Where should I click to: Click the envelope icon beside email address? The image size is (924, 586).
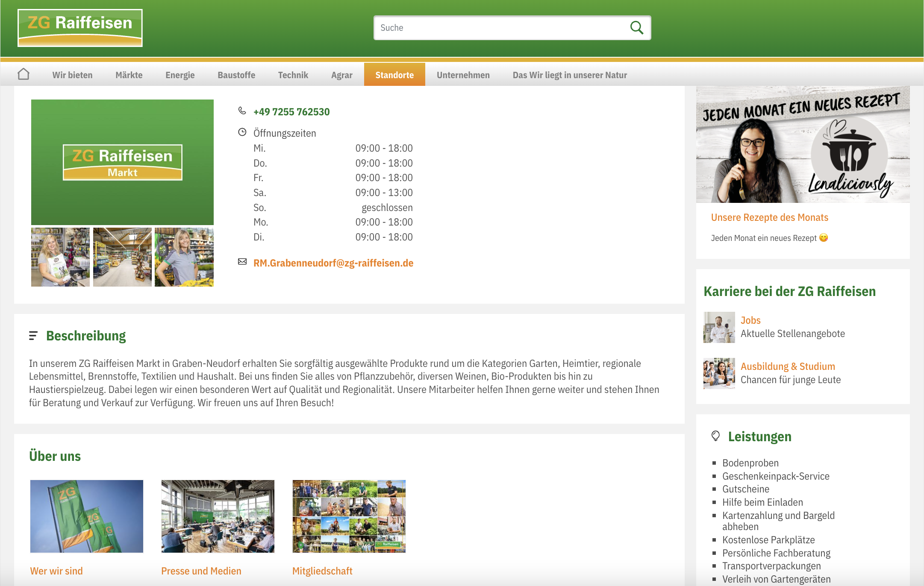coord(242,262)
